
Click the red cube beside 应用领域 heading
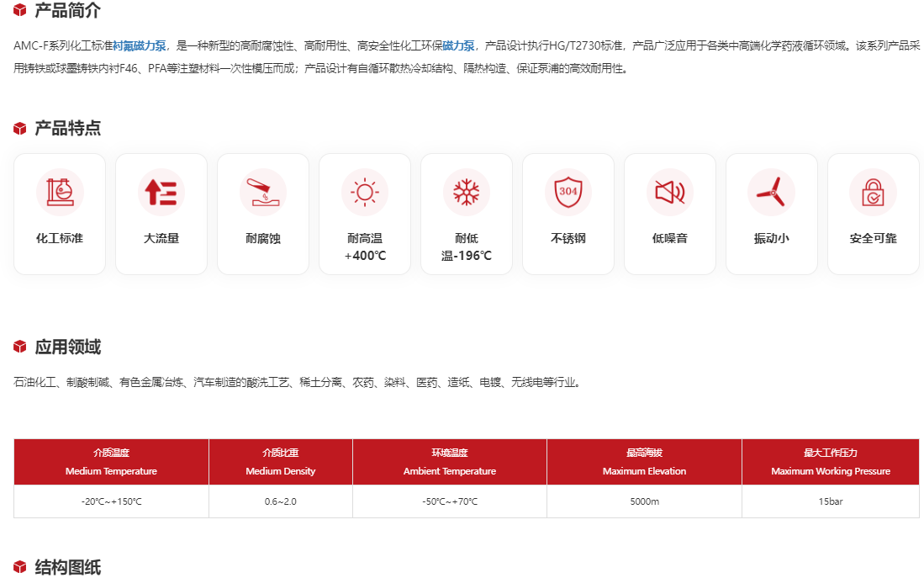(20, 347)
